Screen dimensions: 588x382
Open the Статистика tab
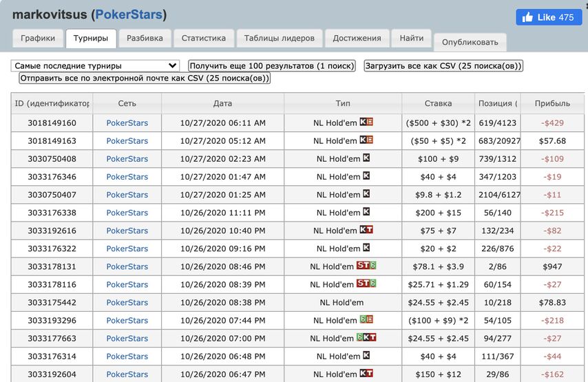click(203, 39)
